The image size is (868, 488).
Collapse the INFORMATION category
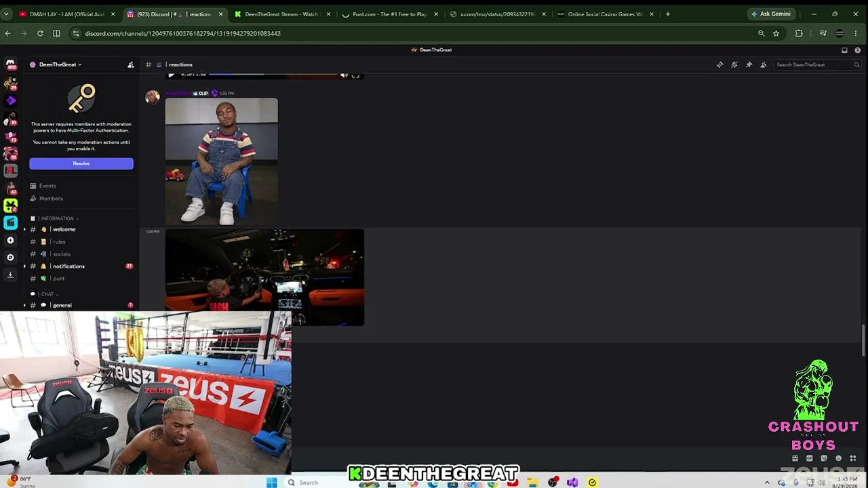59,218
